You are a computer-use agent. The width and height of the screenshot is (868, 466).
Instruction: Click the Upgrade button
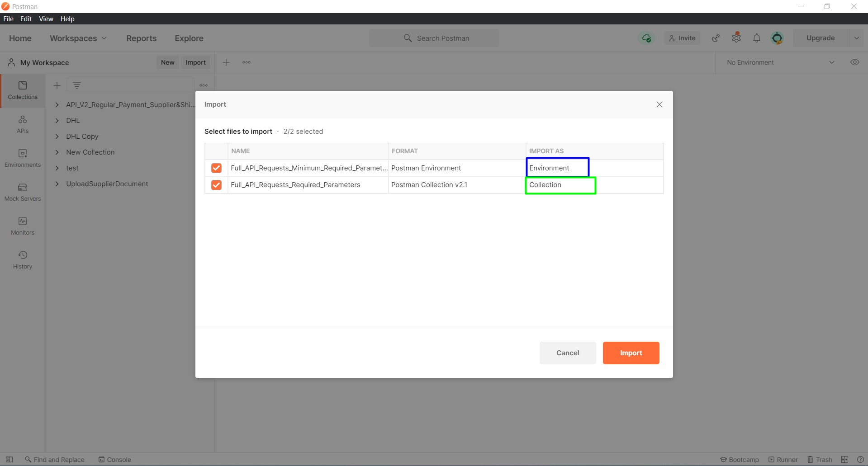(821, 38)
